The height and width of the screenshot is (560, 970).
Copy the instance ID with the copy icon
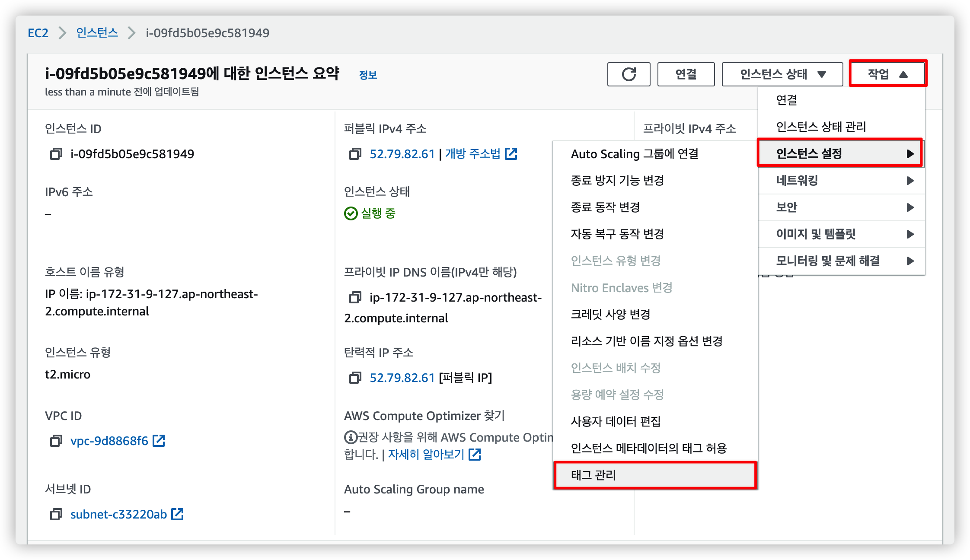click(x=56, y=154)
